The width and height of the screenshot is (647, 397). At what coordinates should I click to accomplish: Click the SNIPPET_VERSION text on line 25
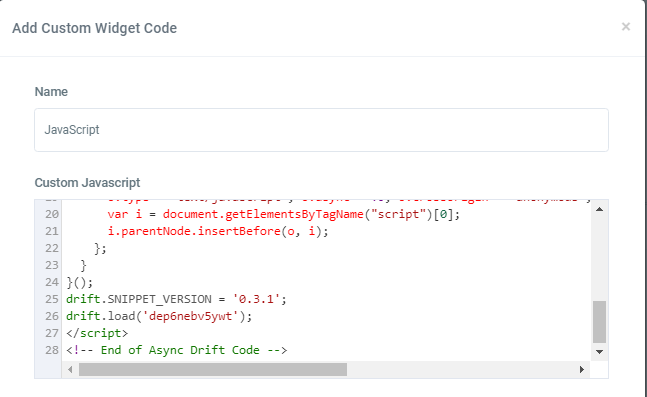pyautogui.click(x=159, y=299)
